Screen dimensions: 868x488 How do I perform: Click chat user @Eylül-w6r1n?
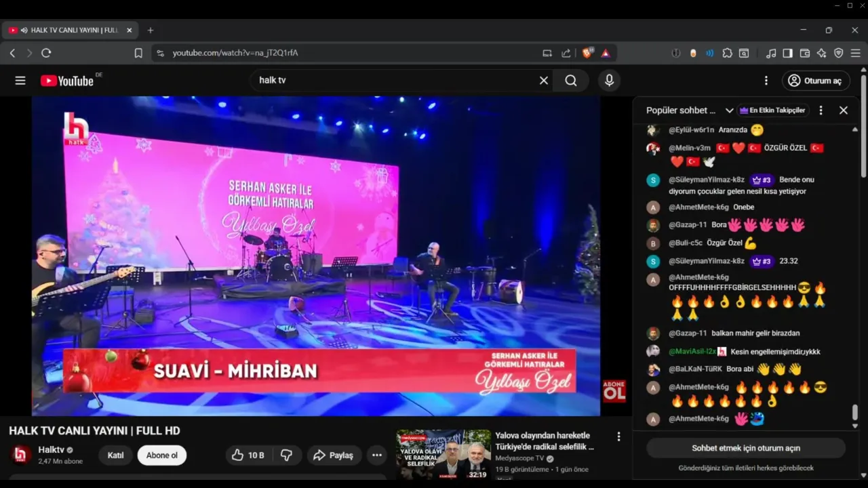tap(691, 130)
